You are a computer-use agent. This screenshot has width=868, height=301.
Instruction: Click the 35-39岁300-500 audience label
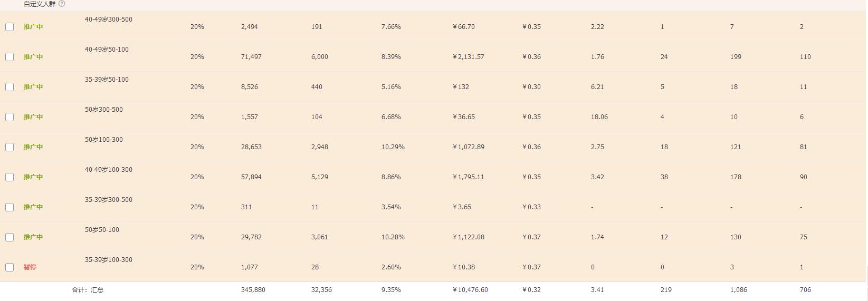(108, 200)
